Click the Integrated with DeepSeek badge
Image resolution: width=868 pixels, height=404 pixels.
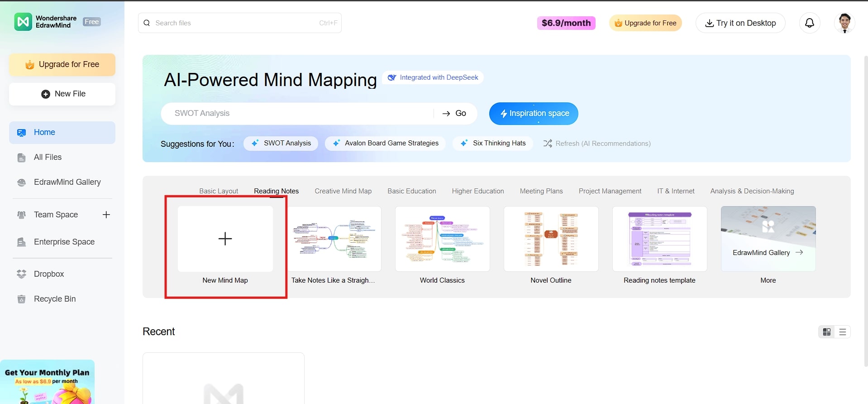(x=433, y=77)
